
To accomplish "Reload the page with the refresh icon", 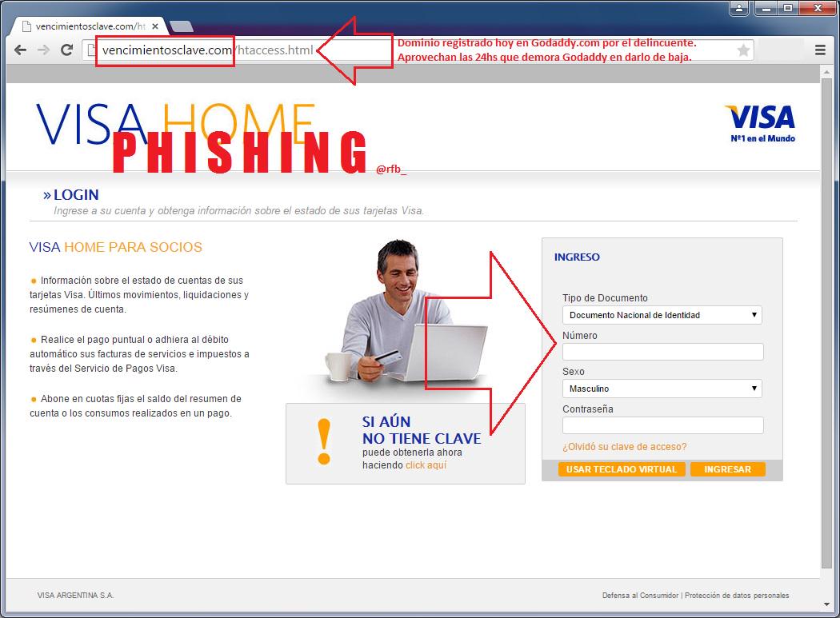I will [66, 50].
